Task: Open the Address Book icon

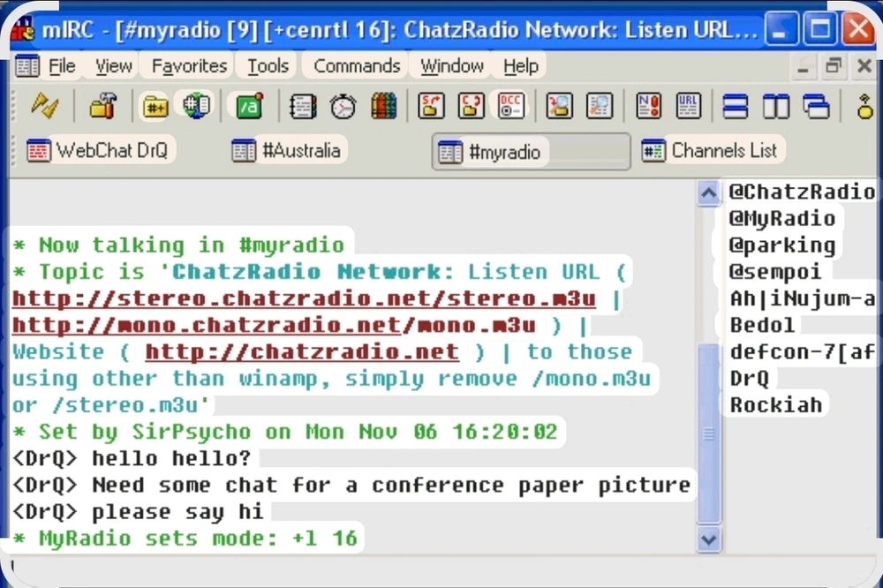Action: click(303, 106)
